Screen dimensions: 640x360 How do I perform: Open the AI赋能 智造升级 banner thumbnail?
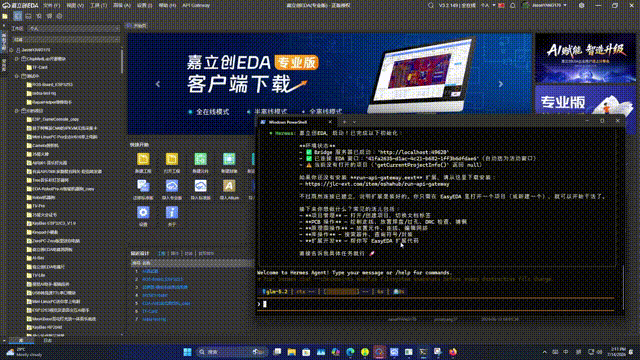click(x=585, y=58)
